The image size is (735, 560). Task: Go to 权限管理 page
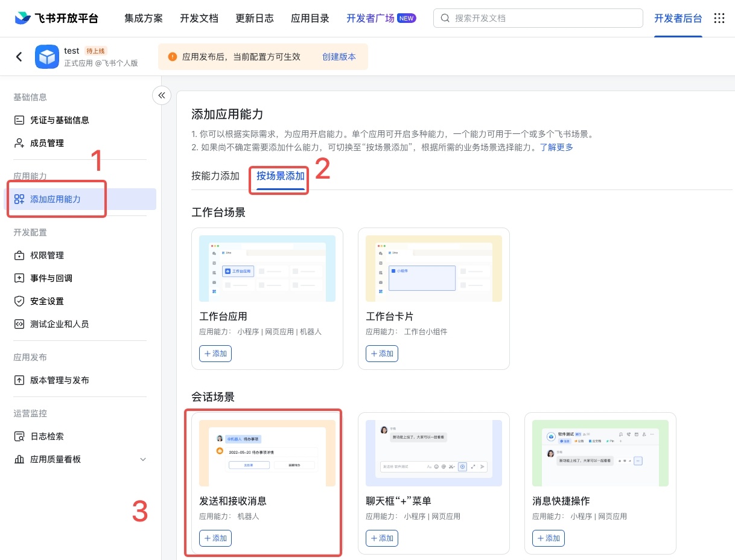pos(46,255)
